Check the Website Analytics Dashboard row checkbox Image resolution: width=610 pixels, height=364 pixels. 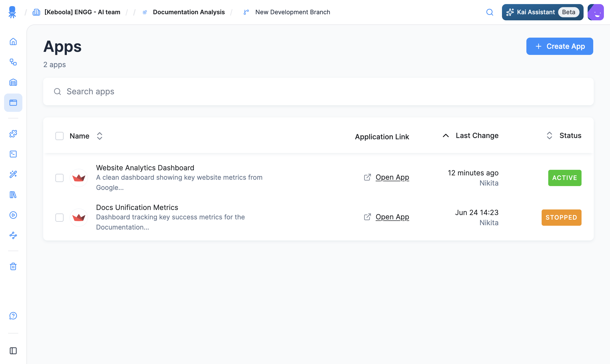[x=59, y=178]
